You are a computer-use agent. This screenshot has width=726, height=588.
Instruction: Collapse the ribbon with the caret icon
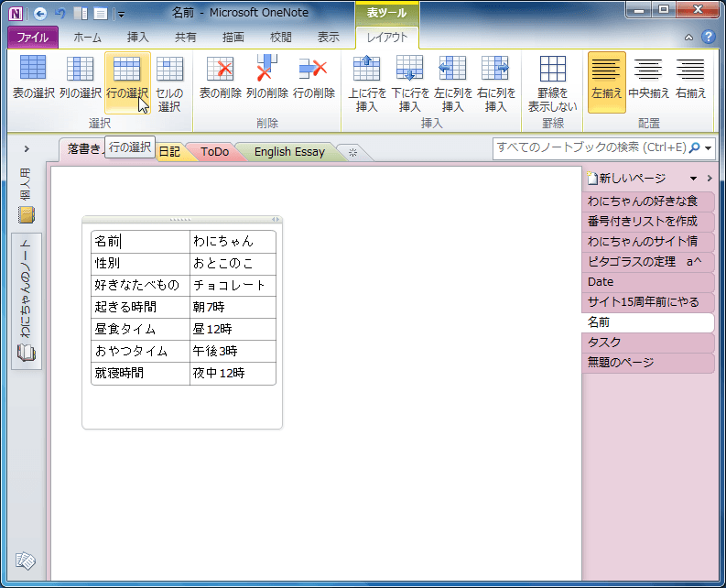click(x=689, y=38)
